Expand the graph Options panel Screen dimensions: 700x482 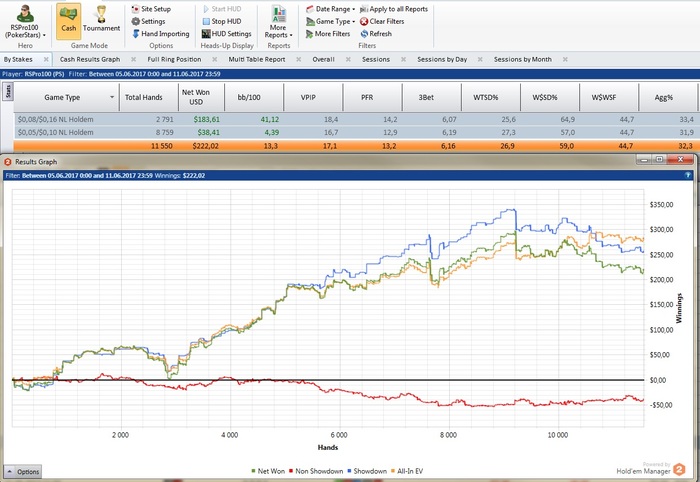(23, 472)
